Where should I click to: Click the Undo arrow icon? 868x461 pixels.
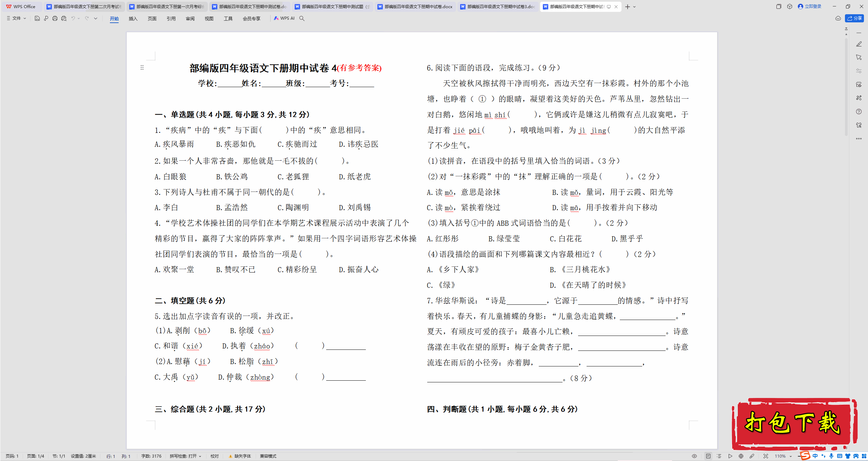click(73, 18)
